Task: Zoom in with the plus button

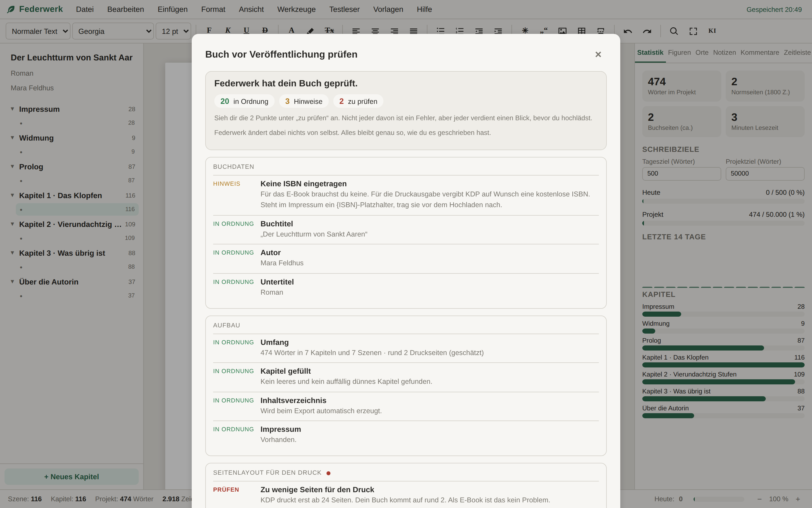Action: 798,499
